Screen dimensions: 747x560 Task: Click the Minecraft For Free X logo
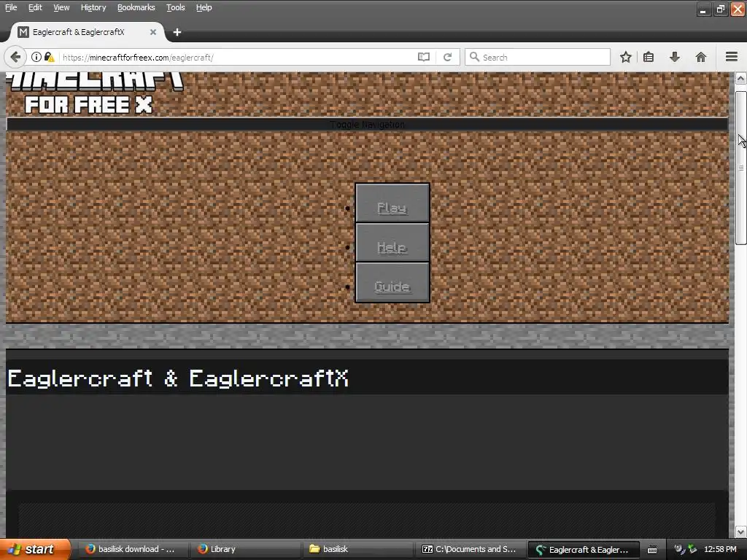coord(94,93)
